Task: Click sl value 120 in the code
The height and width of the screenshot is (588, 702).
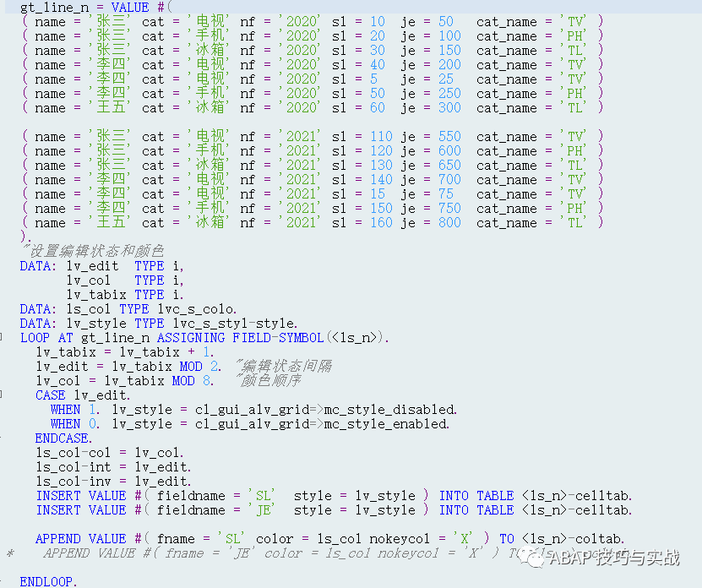Action: coord(382,150)
